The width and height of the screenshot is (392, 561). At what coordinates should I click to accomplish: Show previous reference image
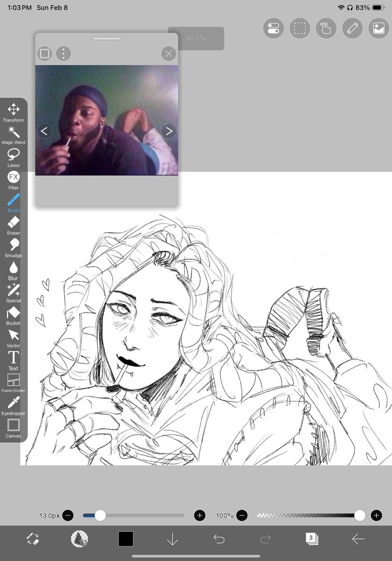click(x=44, y=131)
